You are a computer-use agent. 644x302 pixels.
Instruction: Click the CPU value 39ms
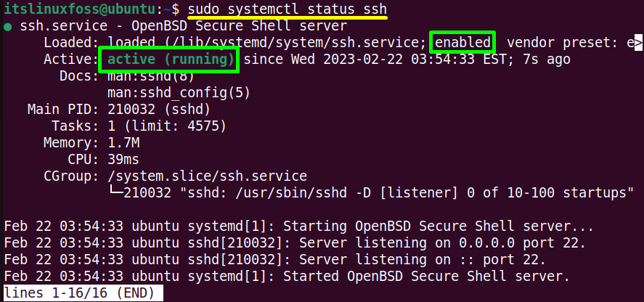[123, 160]
